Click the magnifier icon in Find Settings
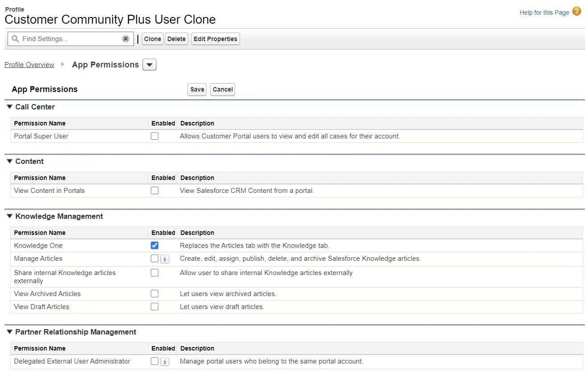The height and width of the screenshot is (376, 588). (x=15, y=39)
